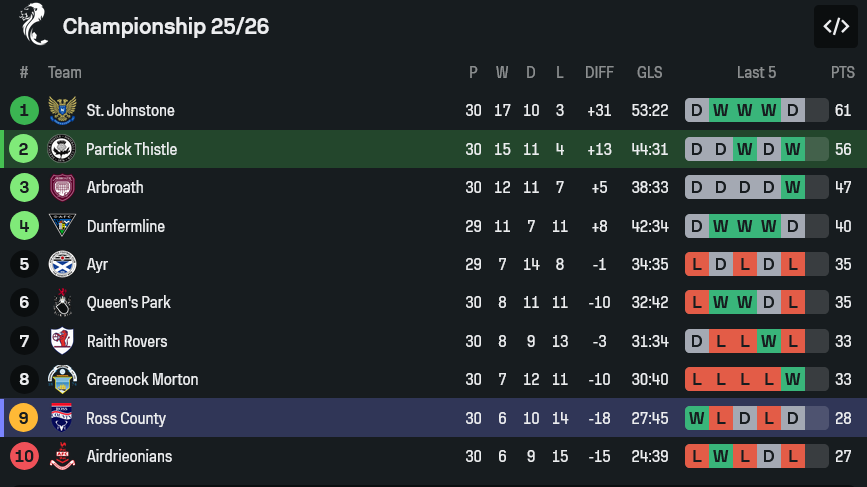Screen dimensions: 867x487
Task: Click the Last 5 column header
Action: [756, 72]
